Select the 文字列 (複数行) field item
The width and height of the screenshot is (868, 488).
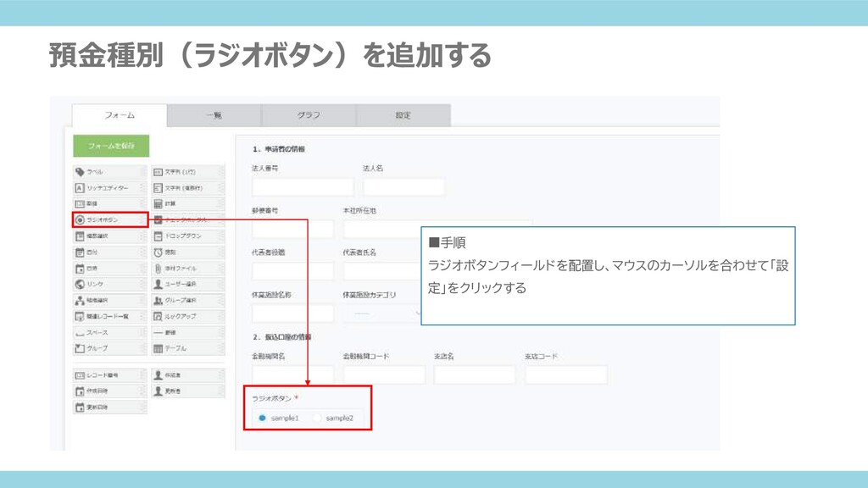188,188
